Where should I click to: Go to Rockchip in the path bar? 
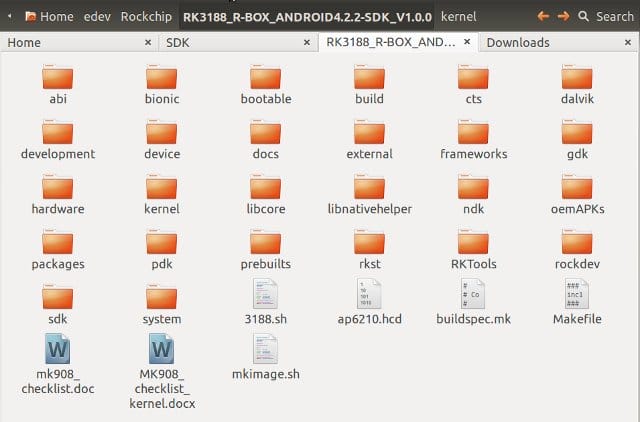(x=146, y=17)
